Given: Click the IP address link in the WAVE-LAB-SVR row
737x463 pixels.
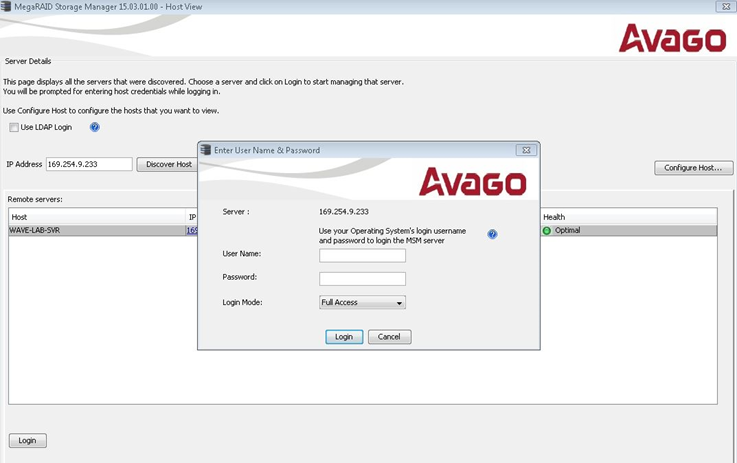Looking at the screenshot, I should (x=192, y=230).
